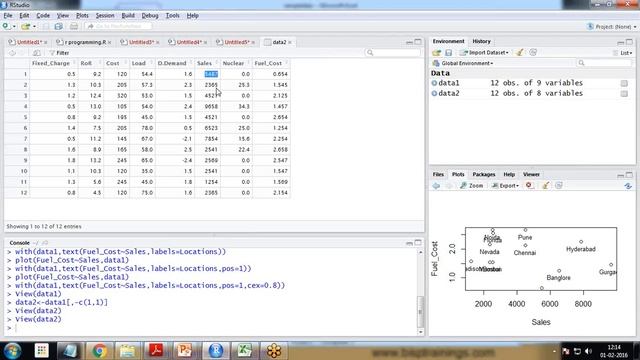The height and width of the screenshot is (360, 640).
Task: Click the load workspace icon in Environment
Action: (x=437, y=53)
